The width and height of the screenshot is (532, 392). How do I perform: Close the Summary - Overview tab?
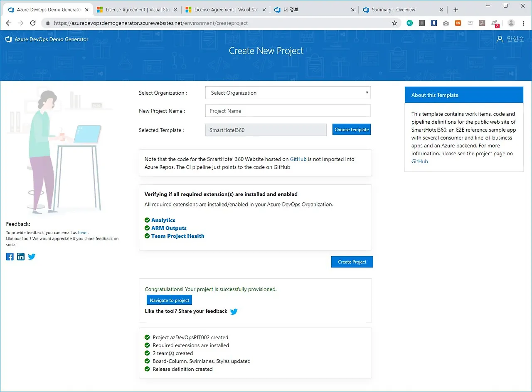coord(441,10)
